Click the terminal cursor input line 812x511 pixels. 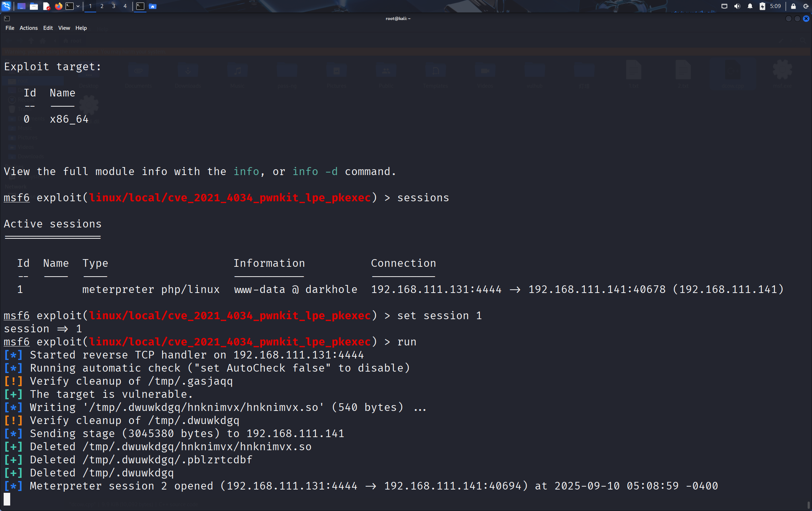(7, 499)
